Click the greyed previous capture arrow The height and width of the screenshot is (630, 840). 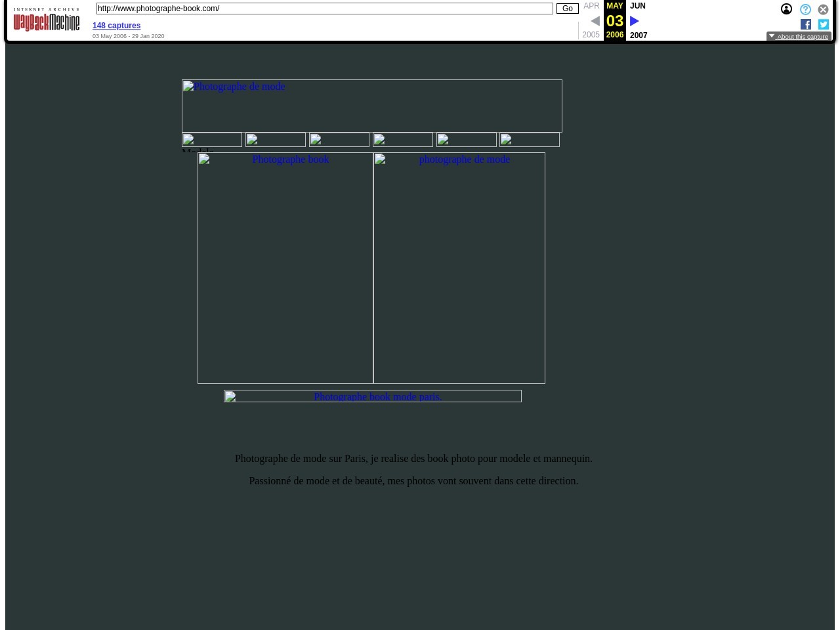click(595, 21)
